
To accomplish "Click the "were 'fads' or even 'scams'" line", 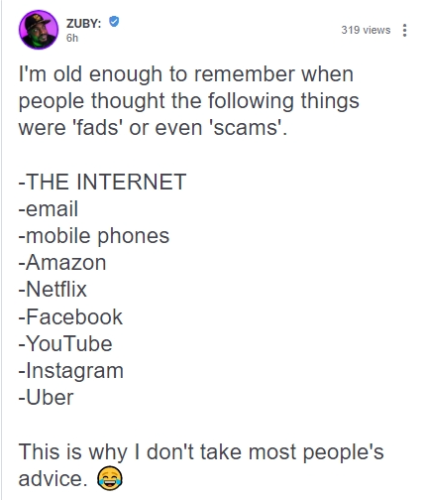I will click(152, 128).
